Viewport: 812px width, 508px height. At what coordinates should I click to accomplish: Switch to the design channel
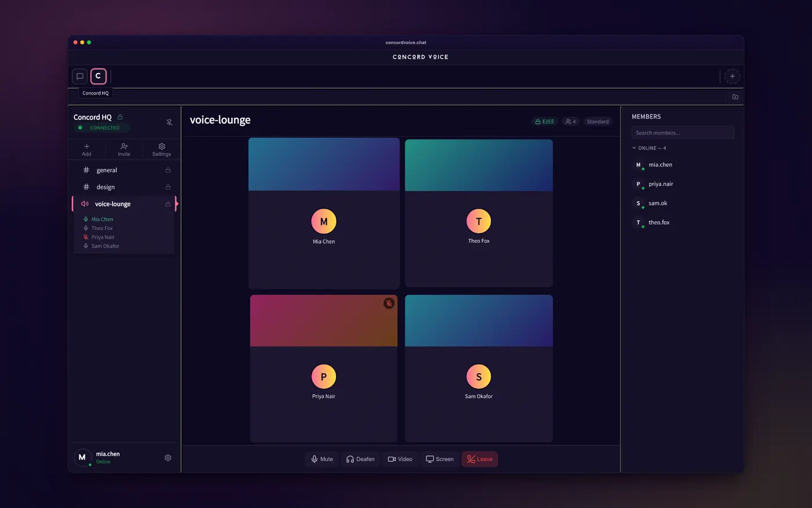point(124,187)
